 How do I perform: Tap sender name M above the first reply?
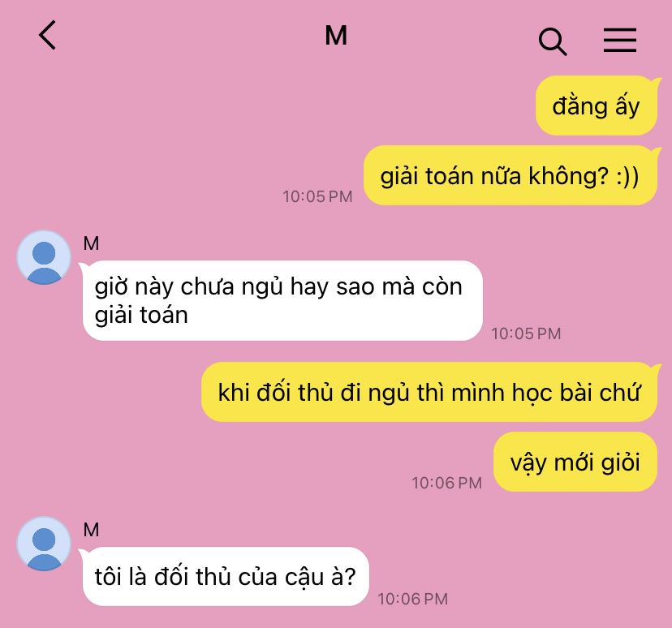coord(91,243)
